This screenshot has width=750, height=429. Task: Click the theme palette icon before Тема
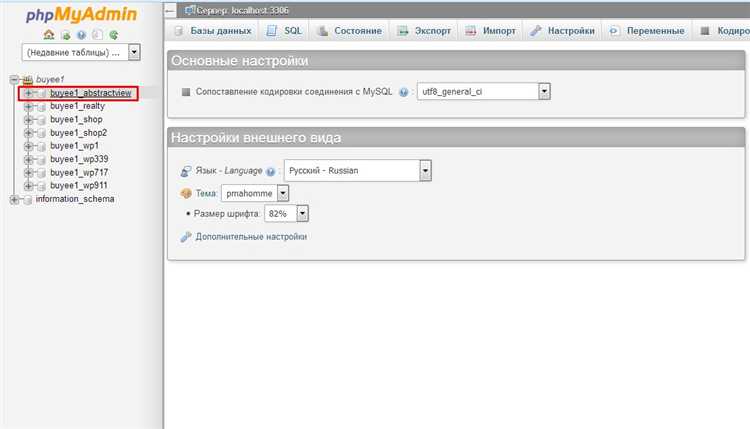pyautogui.click(x=186, y=194)
